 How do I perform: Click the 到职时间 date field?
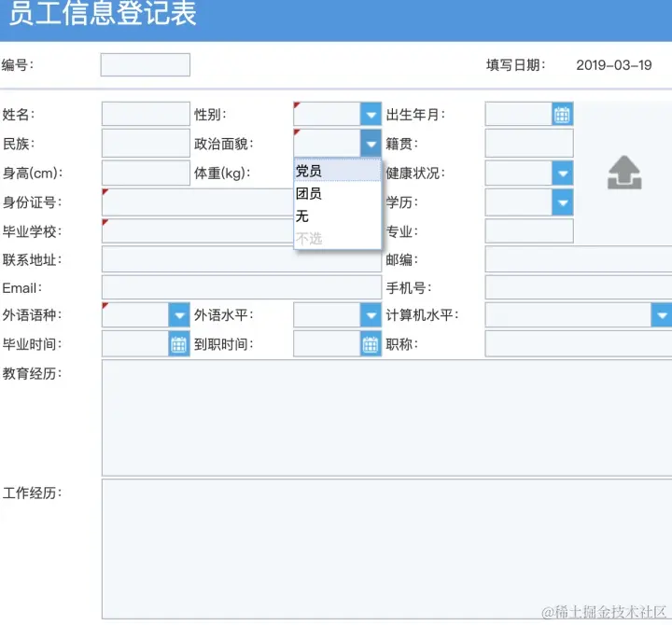[x=327, y=344]
